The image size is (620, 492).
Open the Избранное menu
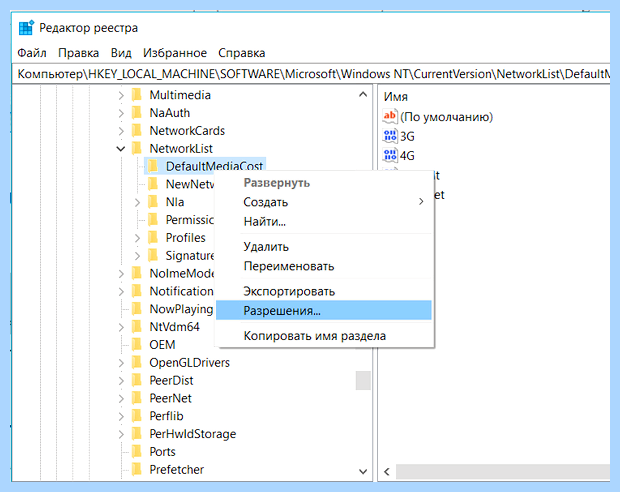point(175,53)
